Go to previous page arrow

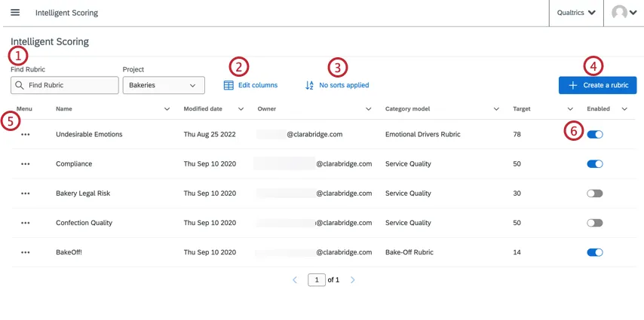(295, 280)
